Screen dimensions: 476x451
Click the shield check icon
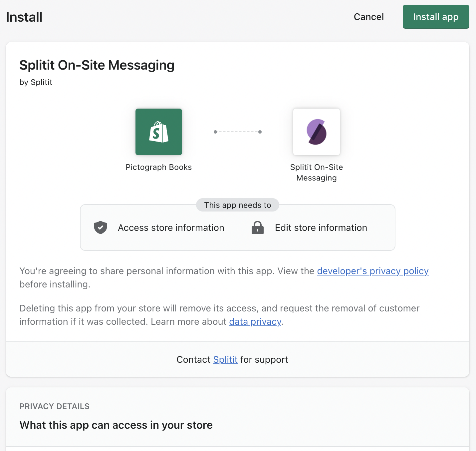pos(101,227)
